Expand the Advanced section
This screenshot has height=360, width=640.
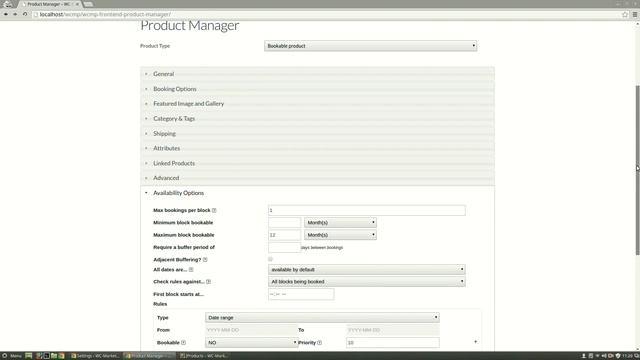click(318, 178)
